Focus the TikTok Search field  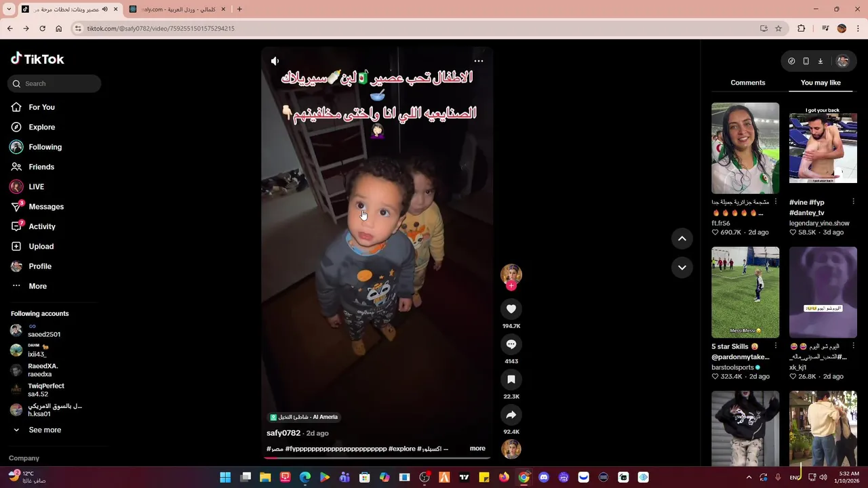[x=54, y=83]
